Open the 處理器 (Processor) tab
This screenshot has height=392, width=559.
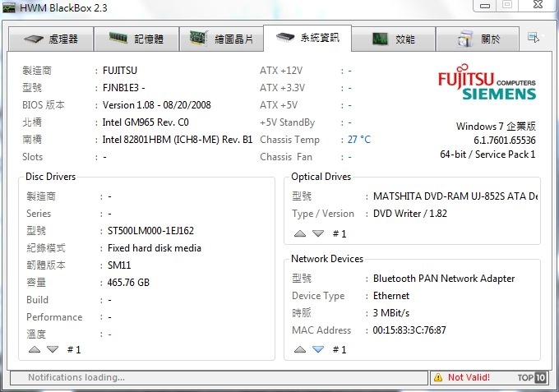click(x=51, y=39)
